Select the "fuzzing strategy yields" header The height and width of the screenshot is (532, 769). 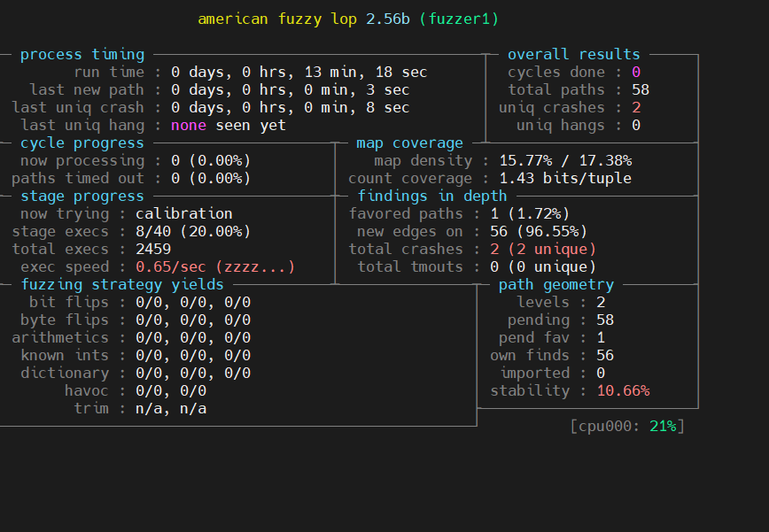(x=121, y=285)
